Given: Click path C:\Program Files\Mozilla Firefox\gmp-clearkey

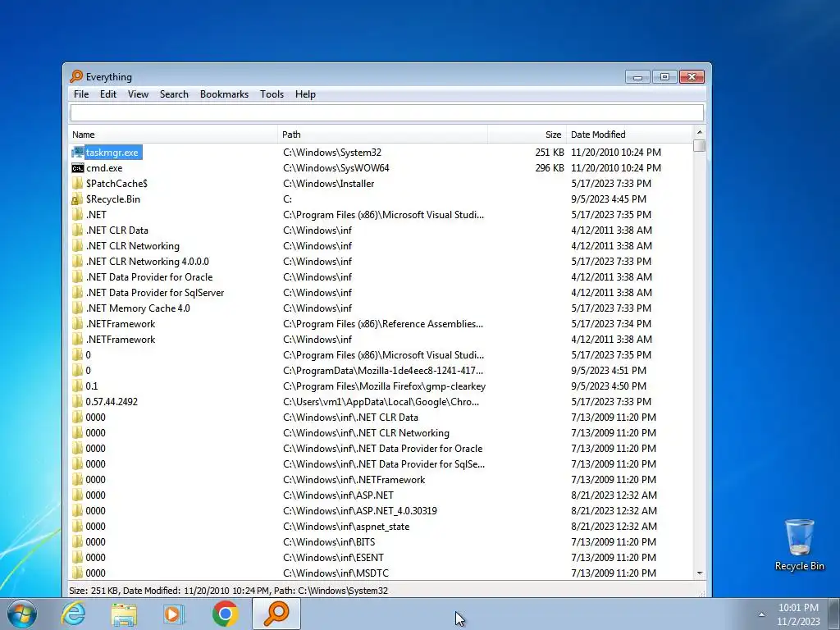Looking at the screenshot, I should point(384,386).
